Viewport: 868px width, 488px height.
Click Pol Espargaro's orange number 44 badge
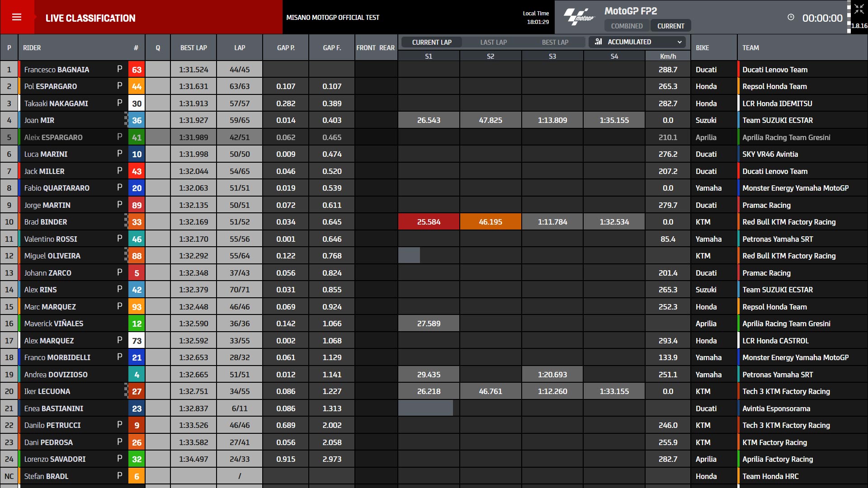pos(137,86)
